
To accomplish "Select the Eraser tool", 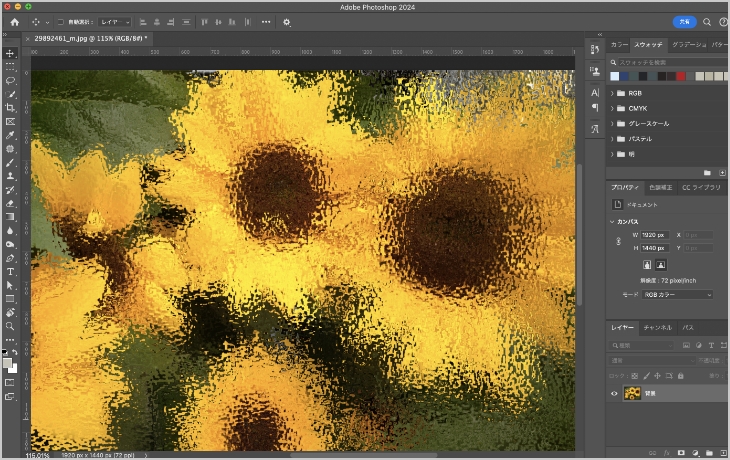I will tap(10, 203).
